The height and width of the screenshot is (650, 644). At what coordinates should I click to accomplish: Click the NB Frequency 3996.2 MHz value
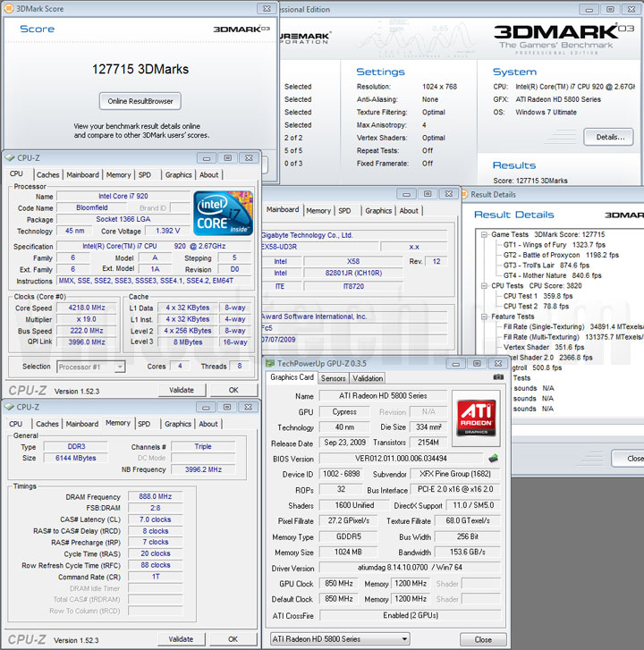click(203, 469)
